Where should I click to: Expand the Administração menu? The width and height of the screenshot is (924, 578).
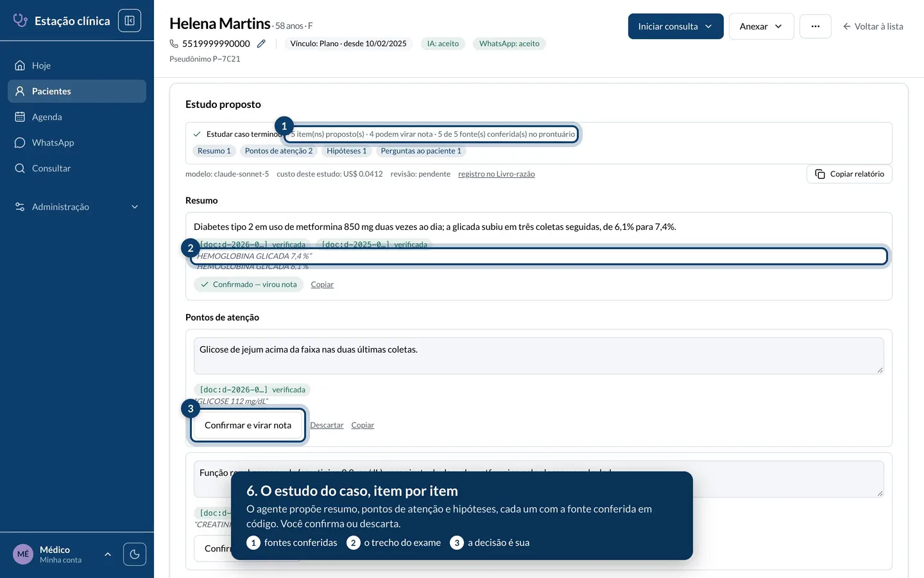point(77,207)
